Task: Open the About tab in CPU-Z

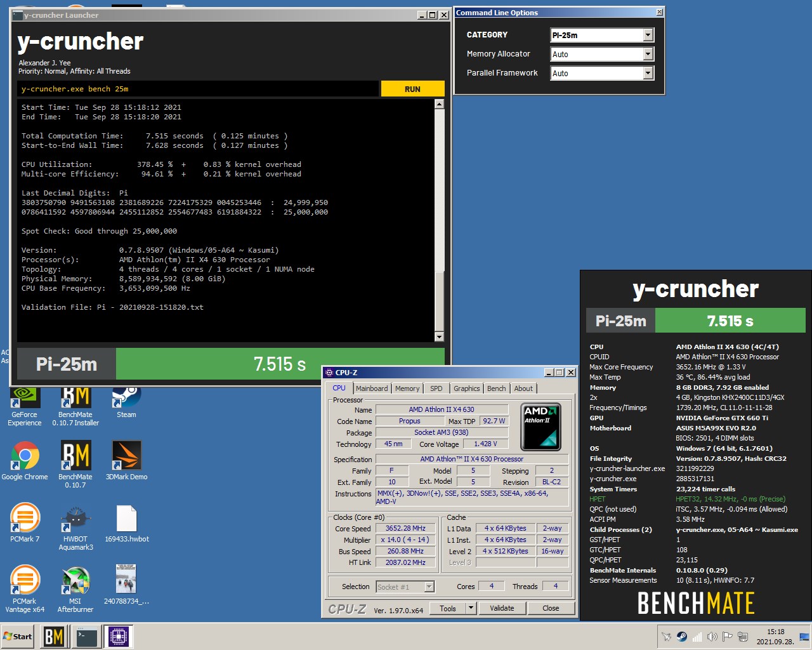Action: click(x=523, y=388)
